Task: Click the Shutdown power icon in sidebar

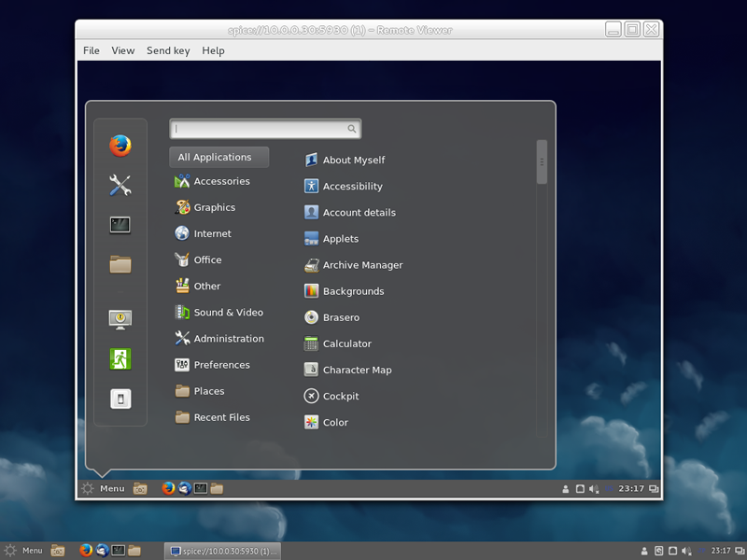Action: pyautogui.click(x=120, y=399)
